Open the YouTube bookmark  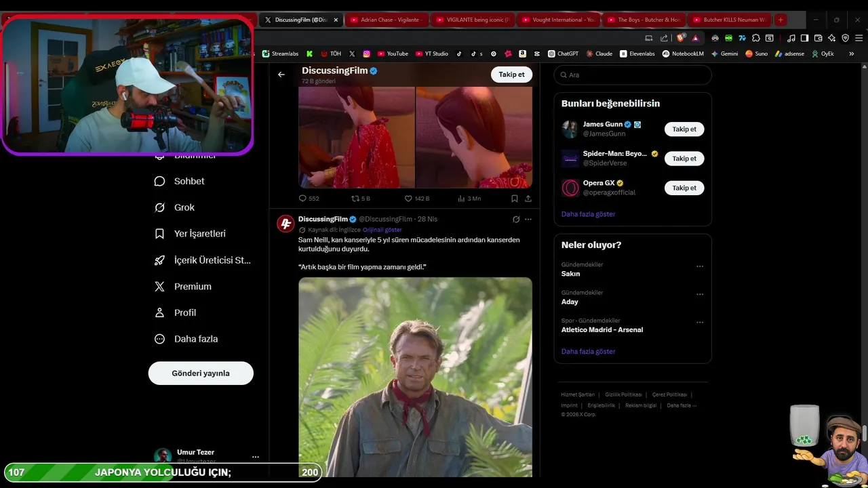pos(393,54)
